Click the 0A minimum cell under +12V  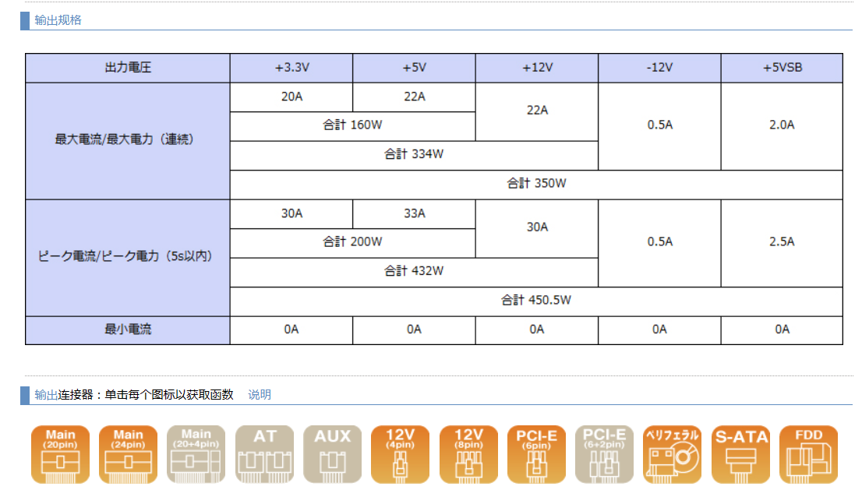pos(537,330)
